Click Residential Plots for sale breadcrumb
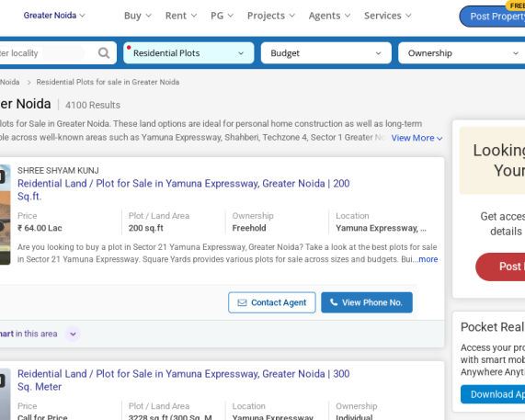The image size is (525, 420). [x=108, y=82]
